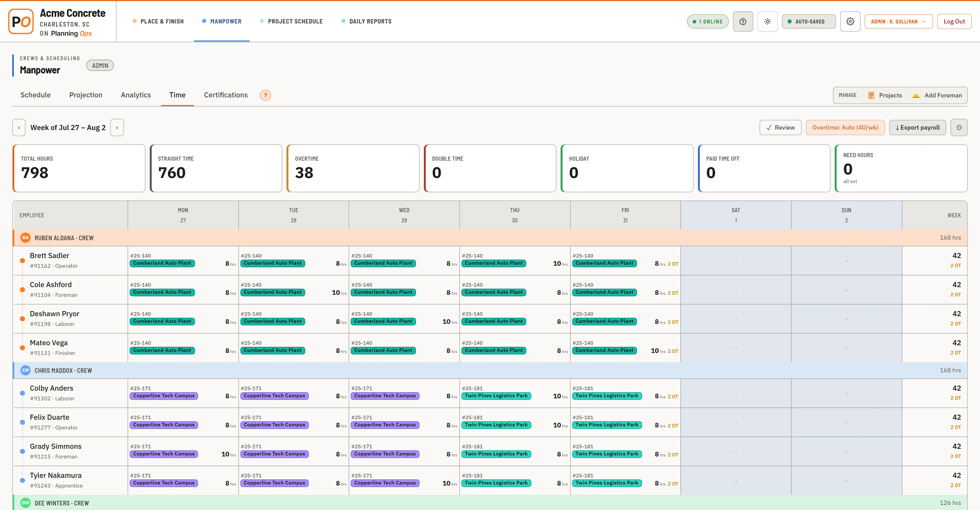Click Brett Sadler's empty Saturday cell

tap(736, 261)
